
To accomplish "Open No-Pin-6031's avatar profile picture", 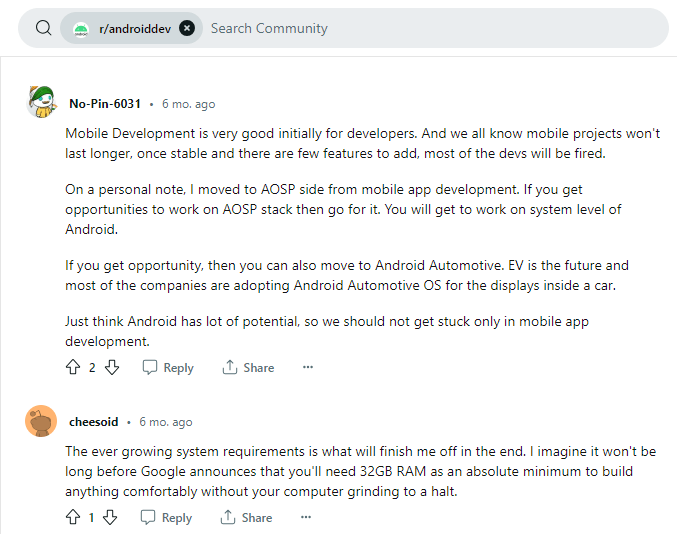I will 42,102.
